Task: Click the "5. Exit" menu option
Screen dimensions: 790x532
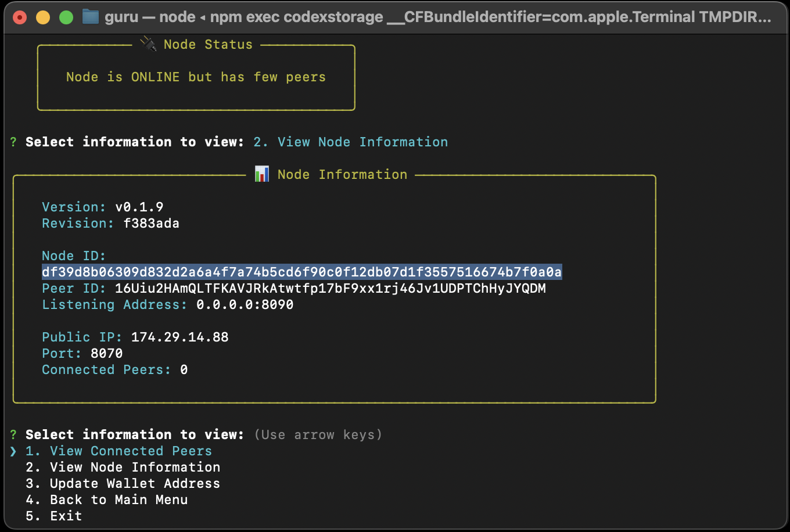Action: (x=53, y=516)
